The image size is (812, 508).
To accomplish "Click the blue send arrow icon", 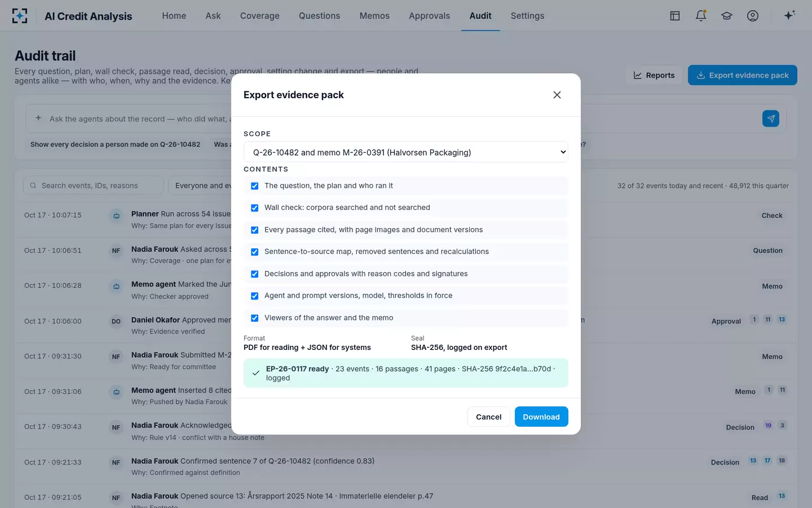I will click(771, 119).
